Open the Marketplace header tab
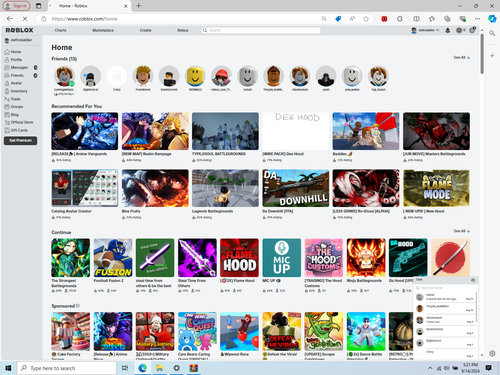This screenshot has height=375, width=500. pos(103,30)
